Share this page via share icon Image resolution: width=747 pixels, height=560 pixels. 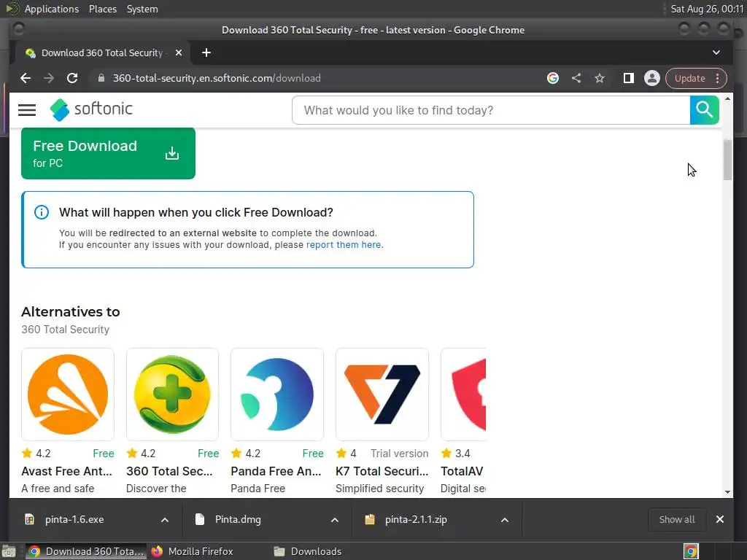(x=576, y=78)
